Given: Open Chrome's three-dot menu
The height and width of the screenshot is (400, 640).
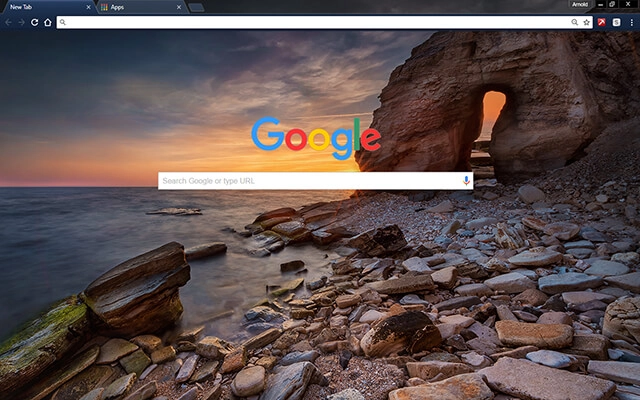Looking at the screenshot, I should click(631, 22).
